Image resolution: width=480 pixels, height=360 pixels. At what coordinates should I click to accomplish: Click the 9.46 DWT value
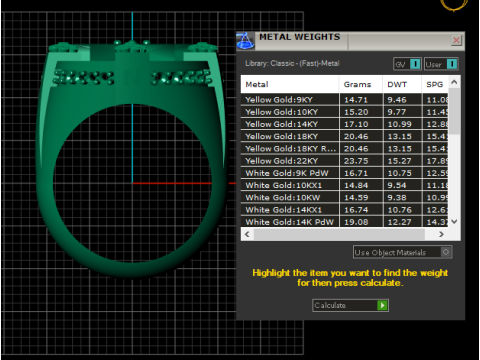point(397,100)
